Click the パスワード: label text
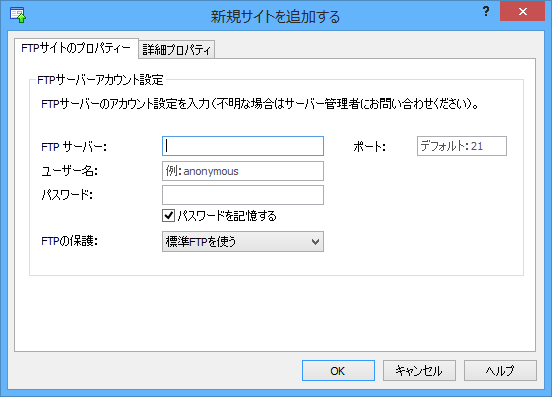552x397 pixels. [x=67, y=195]
